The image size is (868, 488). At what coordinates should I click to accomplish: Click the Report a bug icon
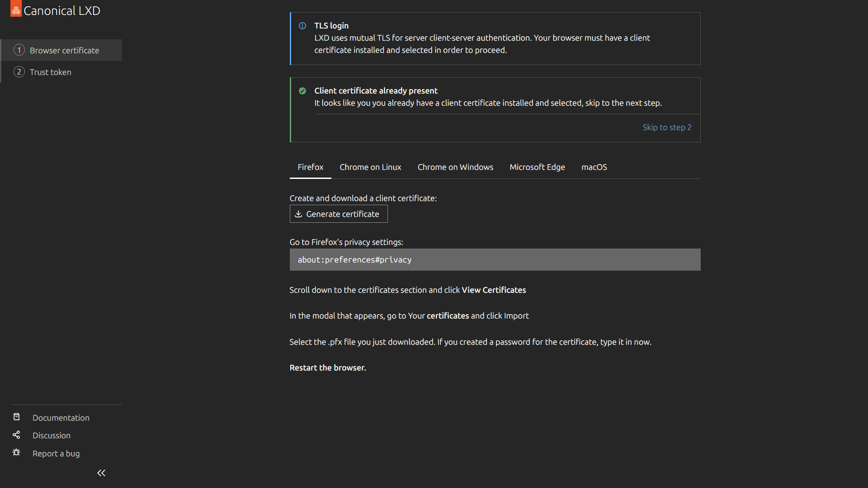[x=16, y=452]
